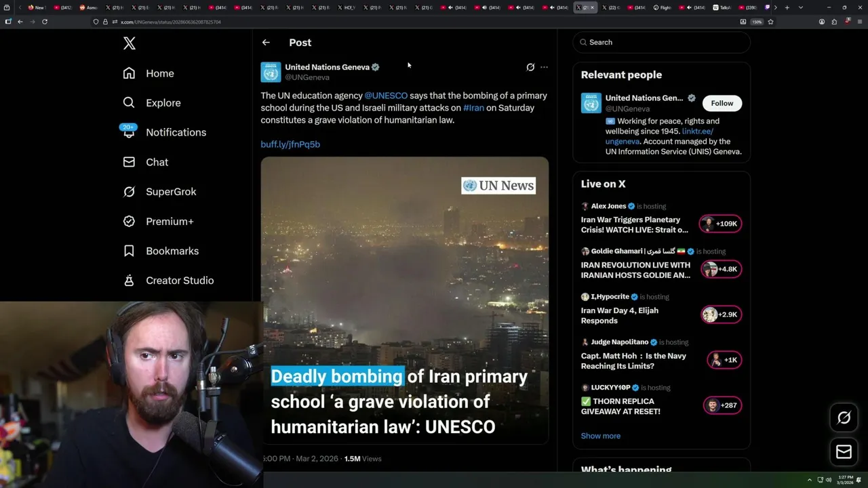Go back using the Post arrow

point(266,42)
